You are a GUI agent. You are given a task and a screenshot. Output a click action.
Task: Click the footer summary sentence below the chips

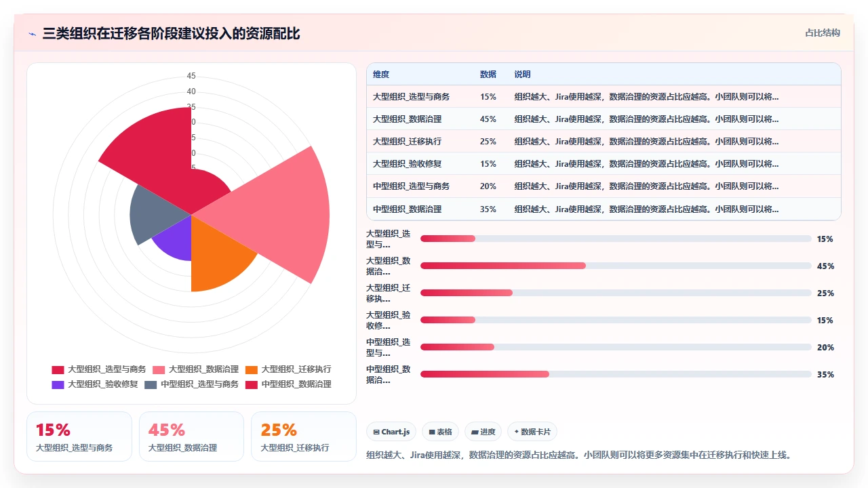[x=578, y=455]
